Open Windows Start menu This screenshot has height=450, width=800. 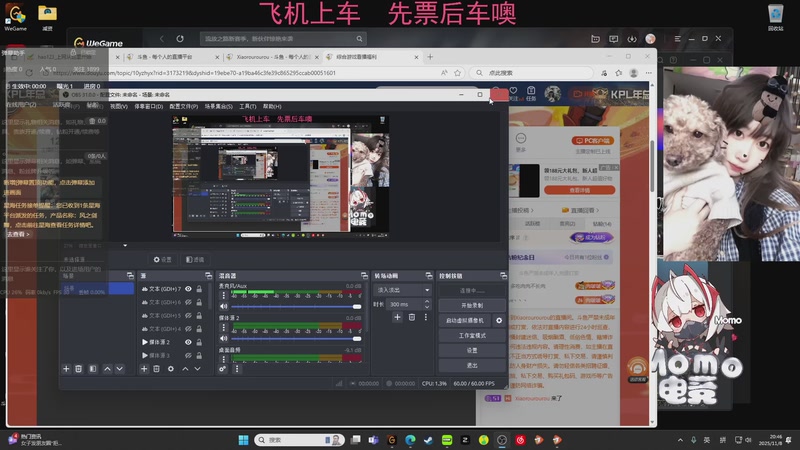(243, 440)
